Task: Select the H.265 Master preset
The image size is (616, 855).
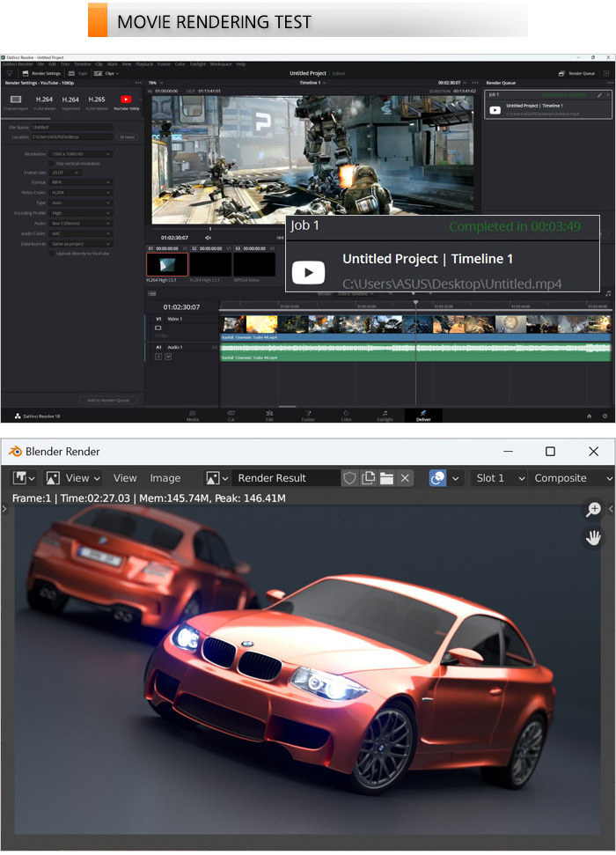Action: (98, 101)
